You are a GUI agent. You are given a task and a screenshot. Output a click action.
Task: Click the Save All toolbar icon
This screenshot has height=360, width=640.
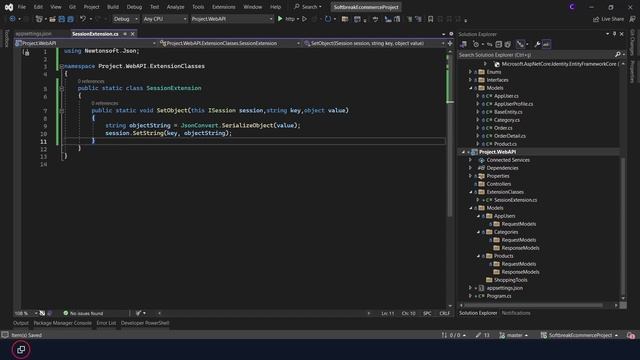coord(71,19)
